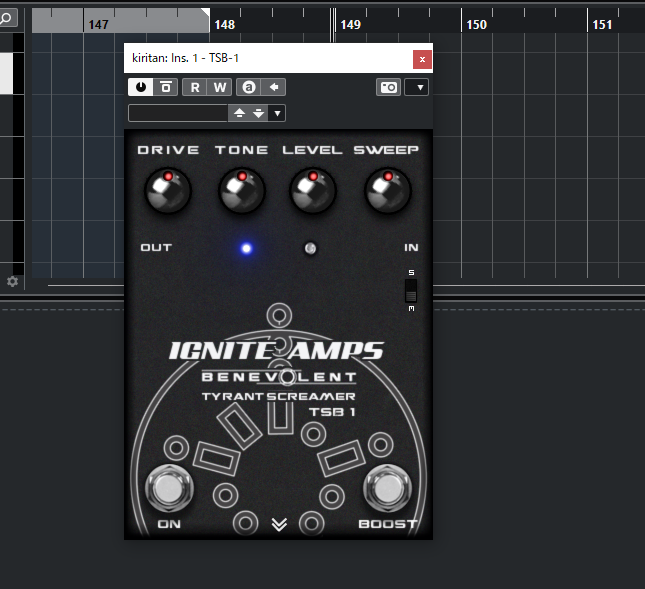Image resolution: width=645 pixels, height=589 pixels.
Task: Open the preset management dropdown arrow
Action: click(278, 113)
